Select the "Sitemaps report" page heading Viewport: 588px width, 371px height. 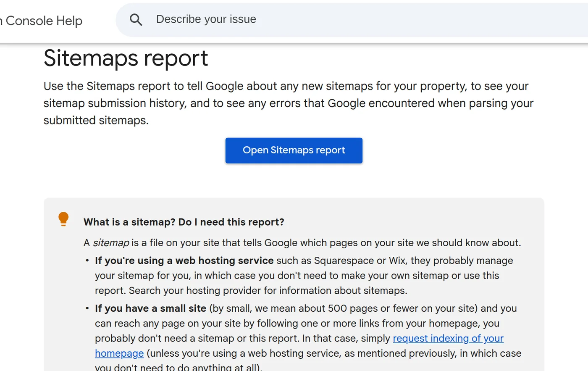tap(126, 58)
